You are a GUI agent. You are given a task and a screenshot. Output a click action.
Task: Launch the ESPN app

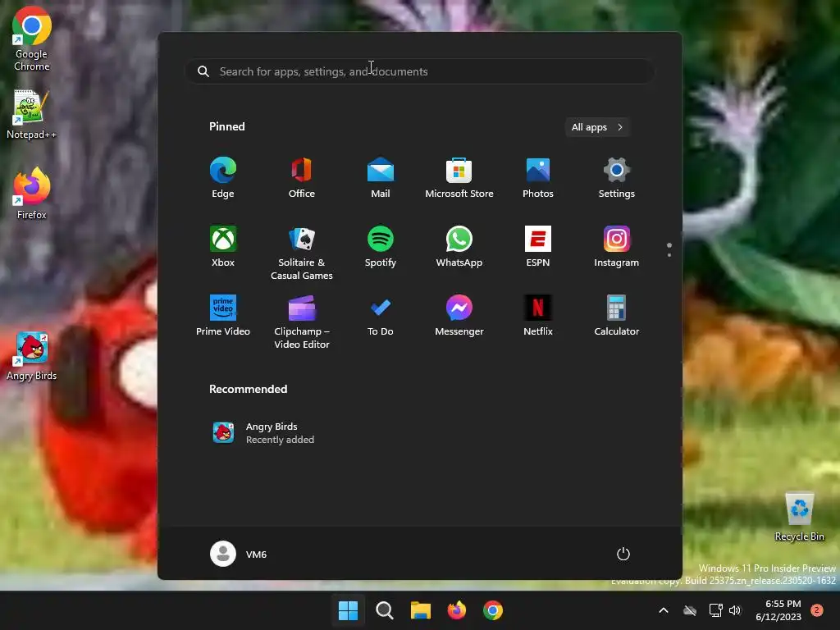[538, 246]
